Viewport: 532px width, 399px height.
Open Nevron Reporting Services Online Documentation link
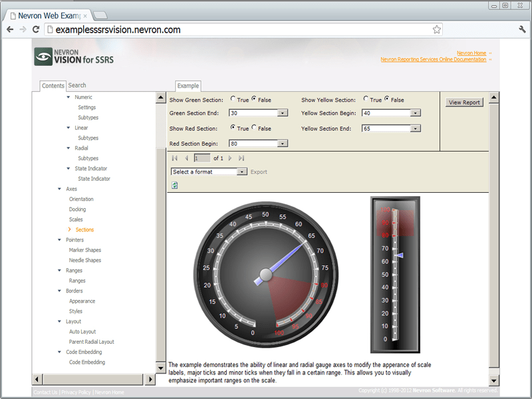(434, 59)
